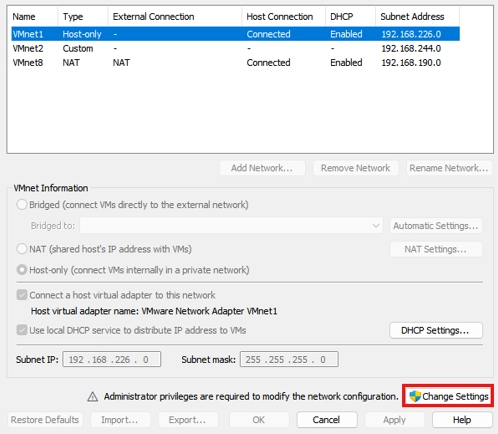
Task: Click Remove Network button
Action: 356,168
